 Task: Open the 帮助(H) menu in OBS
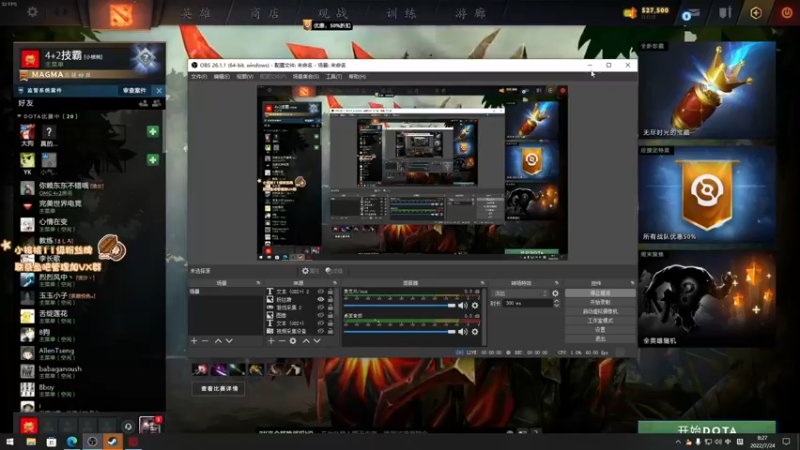357,77
